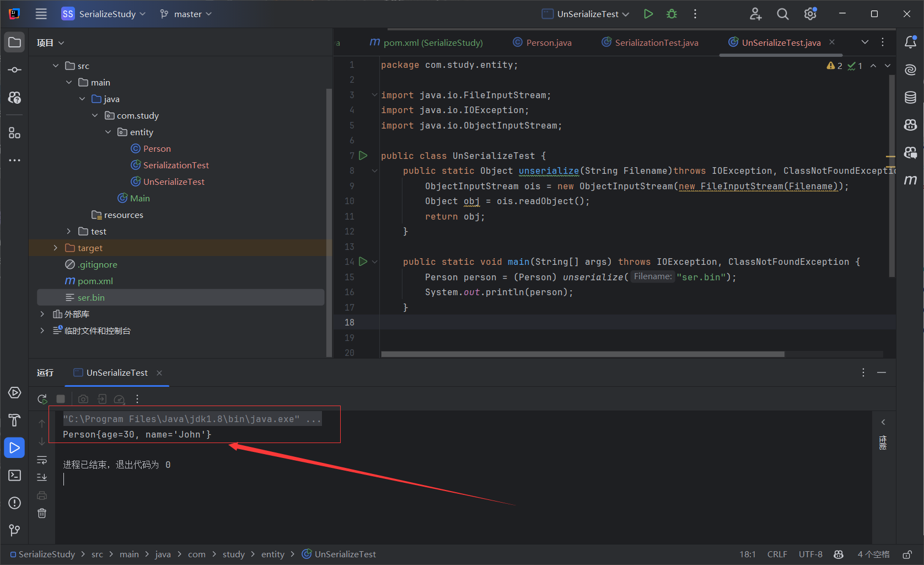The image size is (924, 565).
Task: Expand the target folder
Action: click(56, 248)
